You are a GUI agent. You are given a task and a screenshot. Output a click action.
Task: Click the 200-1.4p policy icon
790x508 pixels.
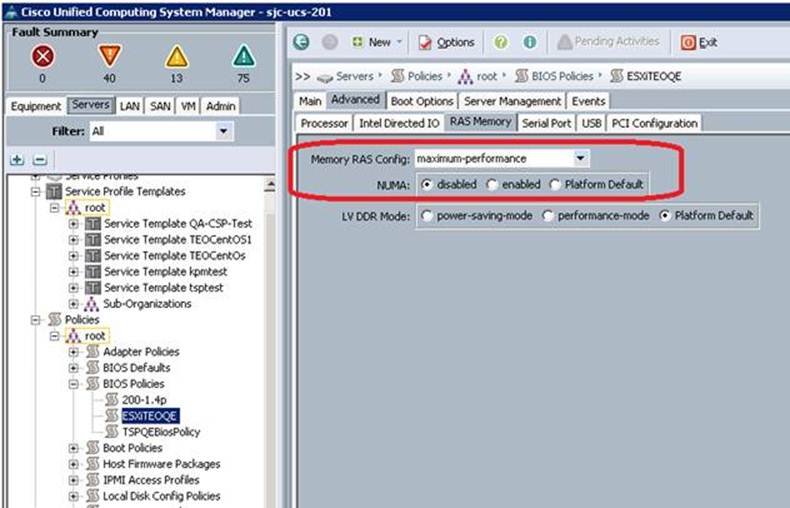[x=111, y=400]
